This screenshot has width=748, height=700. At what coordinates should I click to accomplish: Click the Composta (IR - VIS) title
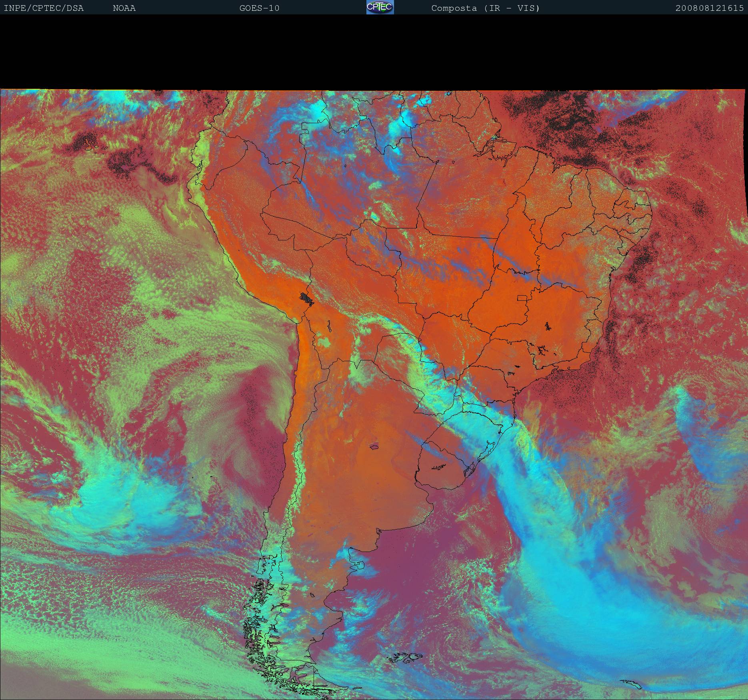pos(485,8)
